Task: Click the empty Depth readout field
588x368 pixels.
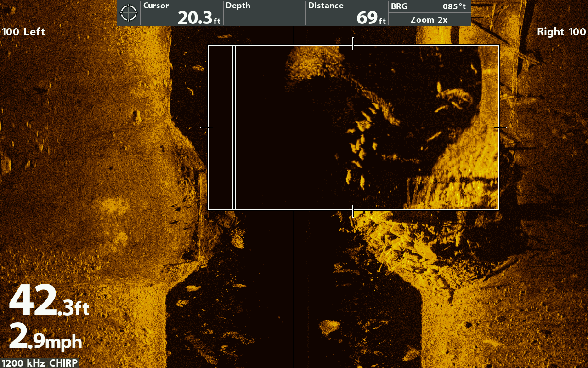Action: pos(265,13)
